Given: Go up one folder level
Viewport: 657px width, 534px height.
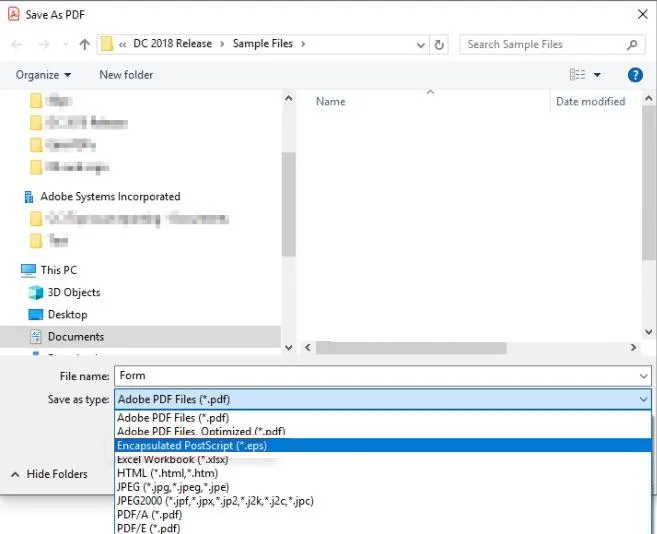Looking at the screenshot, I should coord(85,44).
